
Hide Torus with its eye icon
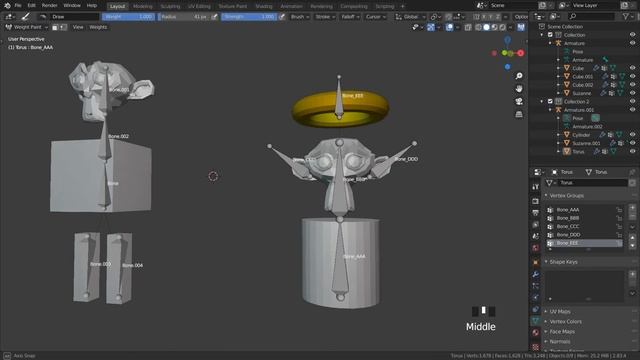tap(632, 151)
